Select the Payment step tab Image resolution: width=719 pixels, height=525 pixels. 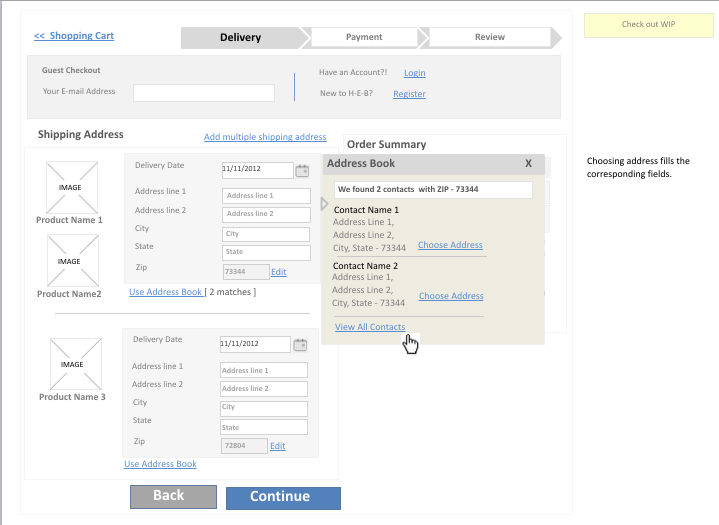(x=364, y=37)
